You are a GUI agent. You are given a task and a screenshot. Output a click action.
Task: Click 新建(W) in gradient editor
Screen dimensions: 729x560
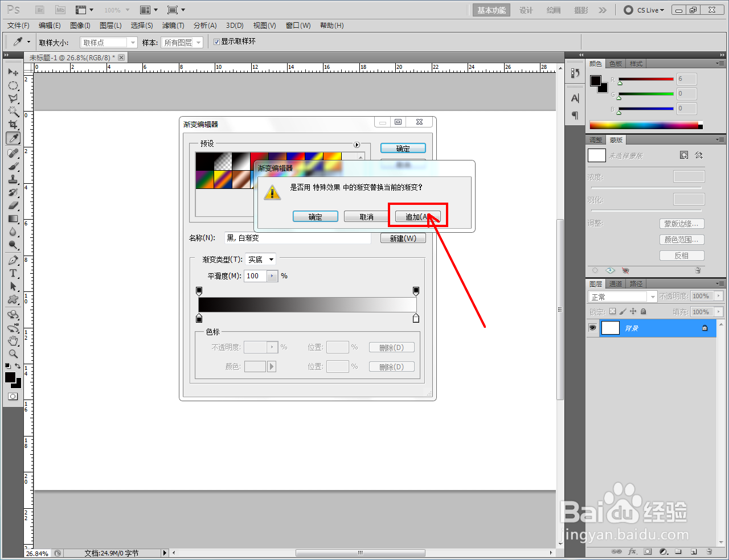pyautogui.click(x=403, y=238)
